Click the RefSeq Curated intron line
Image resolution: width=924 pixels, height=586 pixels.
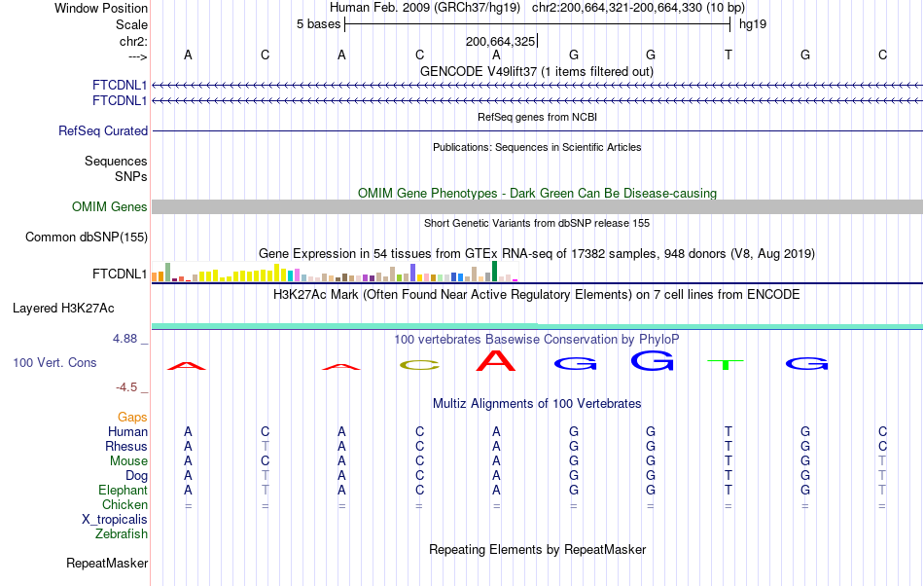pyautogui.click(x=537, y=130)
